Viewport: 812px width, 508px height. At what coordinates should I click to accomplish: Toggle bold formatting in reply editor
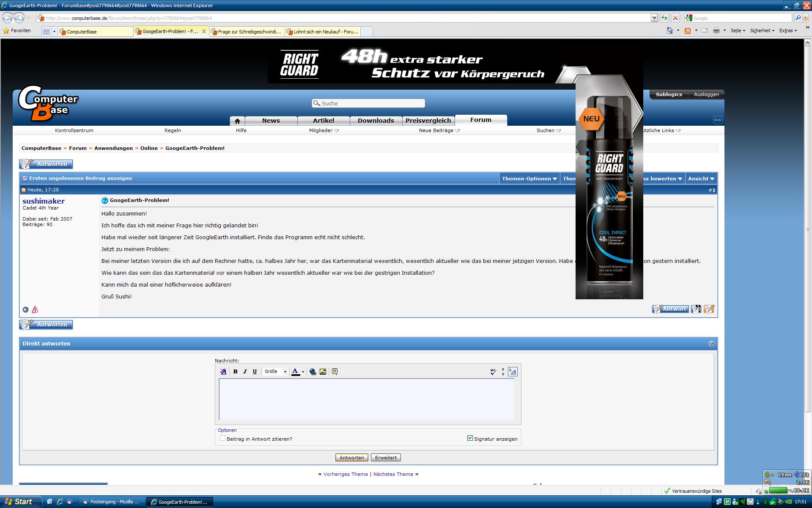coord(235,372)
